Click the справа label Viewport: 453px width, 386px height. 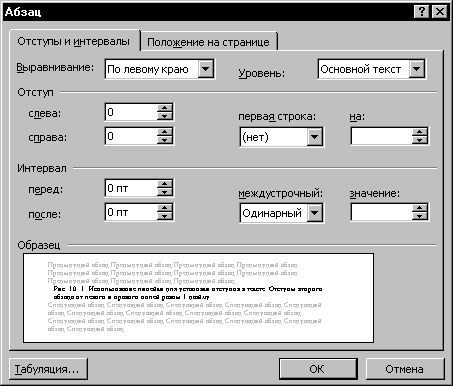47,137
